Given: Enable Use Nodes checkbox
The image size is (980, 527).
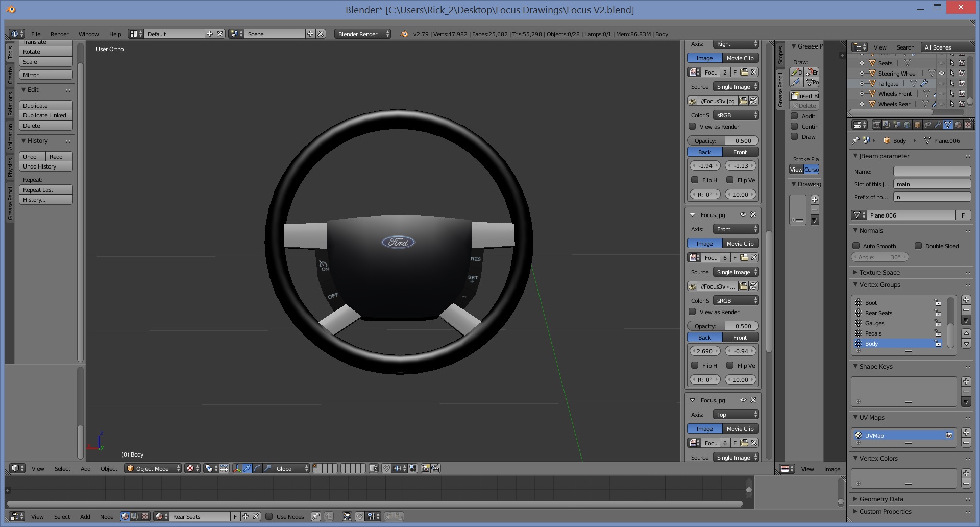Looking at the screenshot, I should (x=269, y=516).
